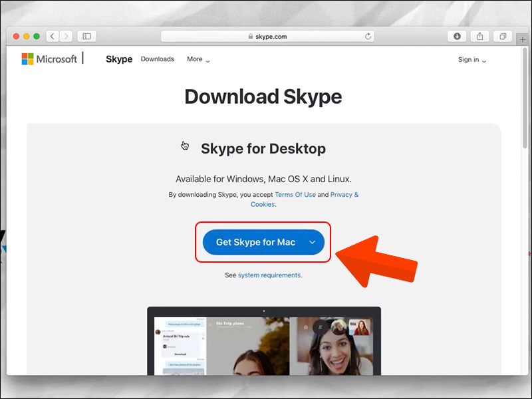The width and height of the screenshot is (532, 399).
Task: Minimize the Safari window with the yellow button
Action: [26, 37]
